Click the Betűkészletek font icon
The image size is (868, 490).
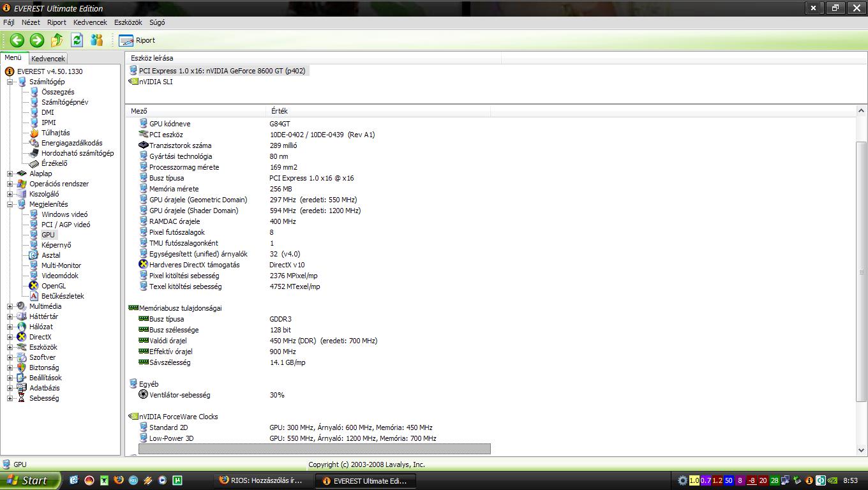pyautogui.click(x=34, y=296)
